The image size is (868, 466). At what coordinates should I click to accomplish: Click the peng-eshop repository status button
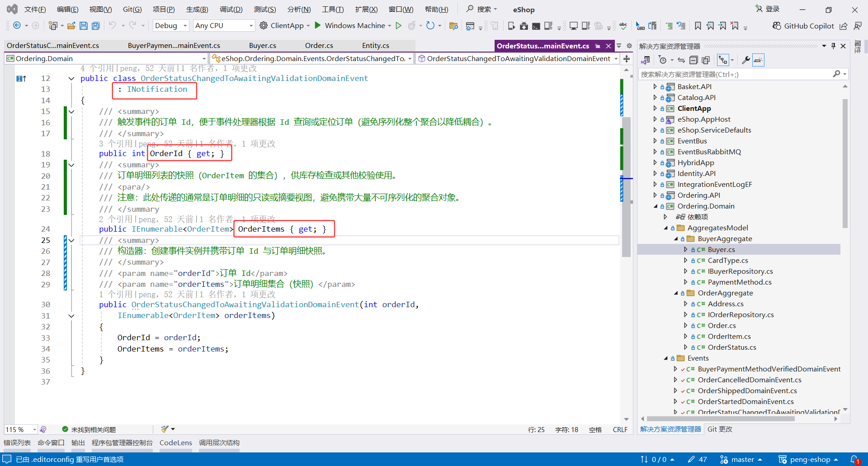(x=808, y=459)
